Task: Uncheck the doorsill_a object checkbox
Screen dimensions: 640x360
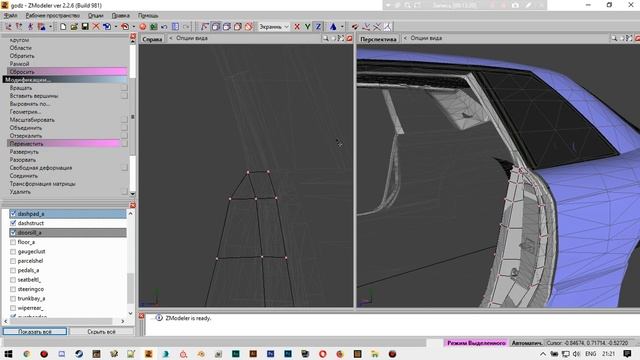Action: (13, 232)
